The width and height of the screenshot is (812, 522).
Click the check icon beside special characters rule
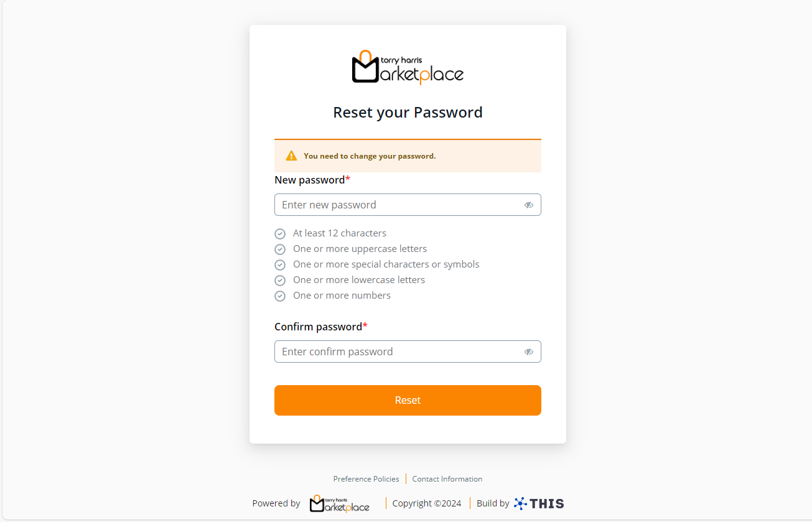tap(280, 265)
